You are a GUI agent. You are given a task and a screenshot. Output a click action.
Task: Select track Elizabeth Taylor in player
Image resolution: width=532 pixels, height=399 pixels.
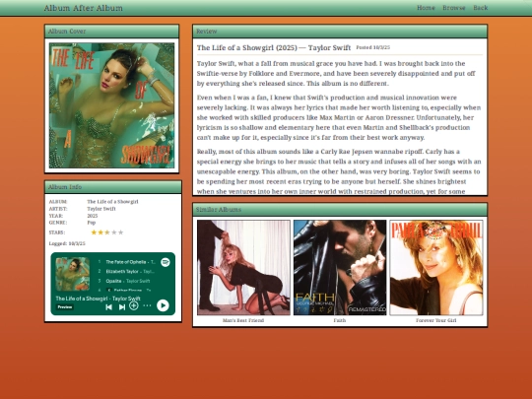(122, 272)
